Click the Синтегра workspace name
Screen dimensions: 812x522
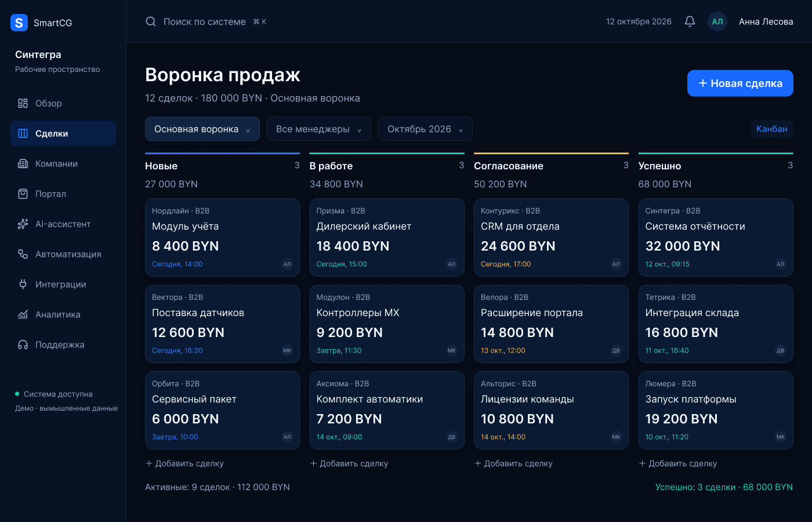(38, 55)
